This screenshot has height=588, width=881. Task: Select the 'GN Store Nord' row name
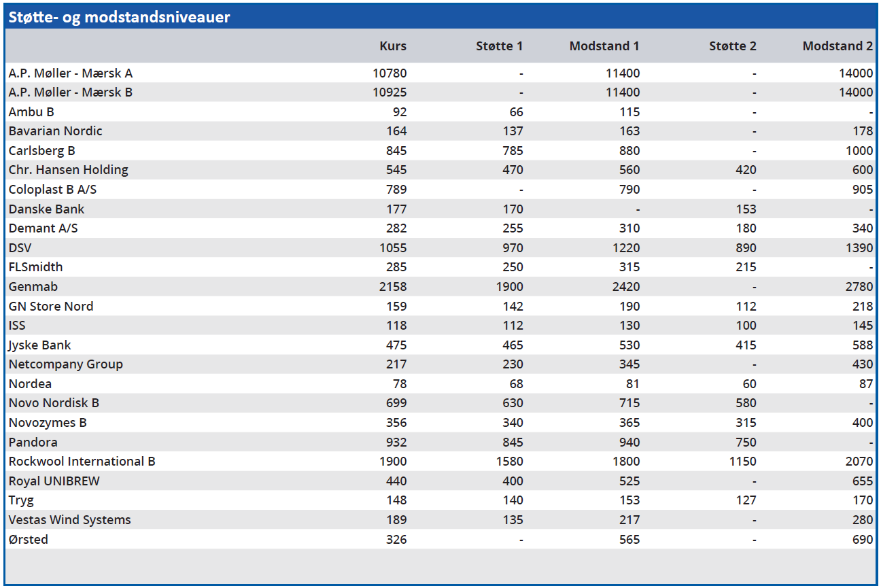51,306
